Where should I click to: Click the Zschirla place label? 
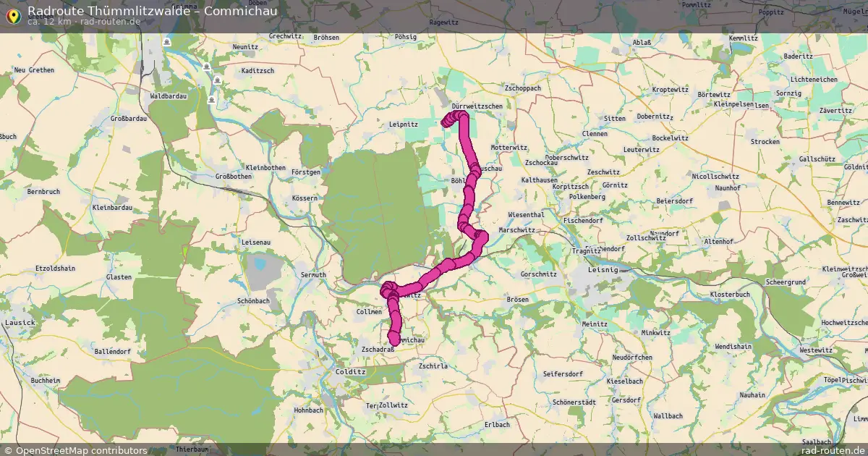pyautogui.click(x=433, y=366)
